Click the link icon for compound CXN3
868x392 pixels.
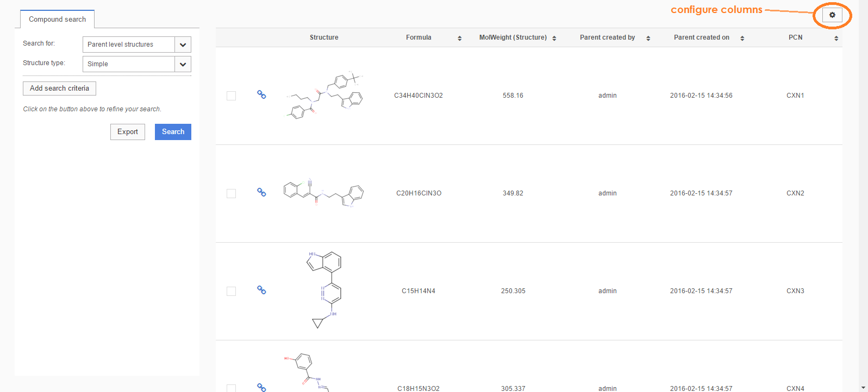pyautogui.click(x=261, y=290)
